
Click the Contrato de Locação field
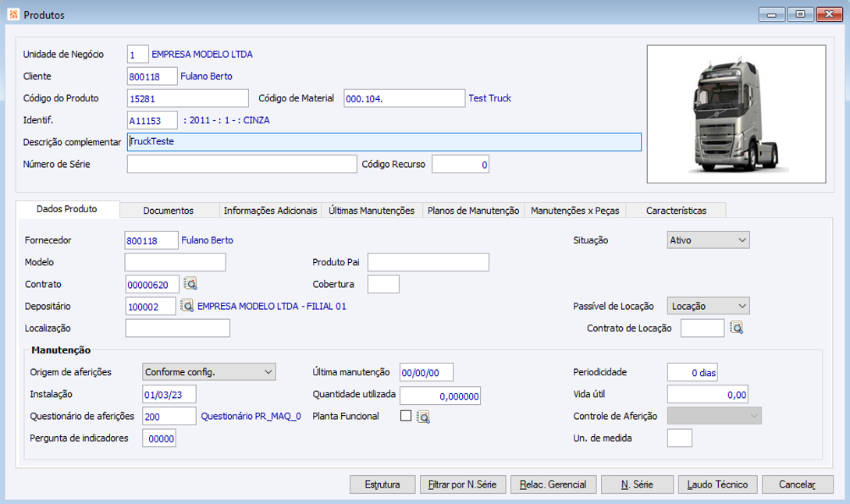[702, 328]
